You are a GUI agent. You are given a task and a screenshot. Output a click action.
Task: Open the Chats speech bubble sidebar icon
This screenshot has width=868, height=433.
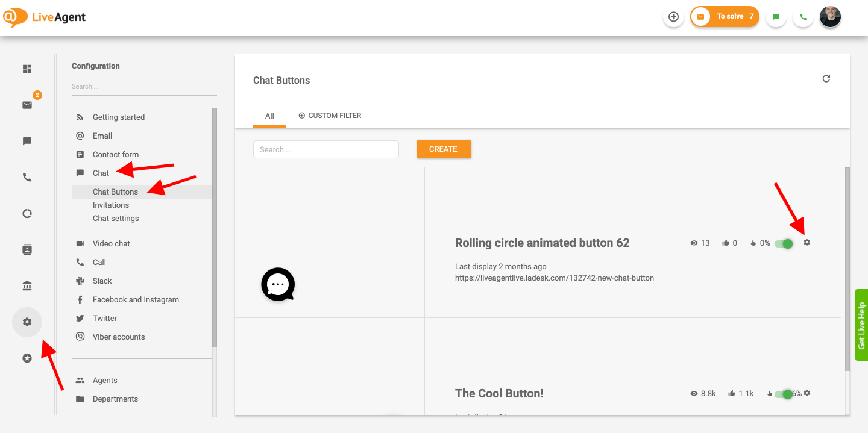tap(27, 142)
